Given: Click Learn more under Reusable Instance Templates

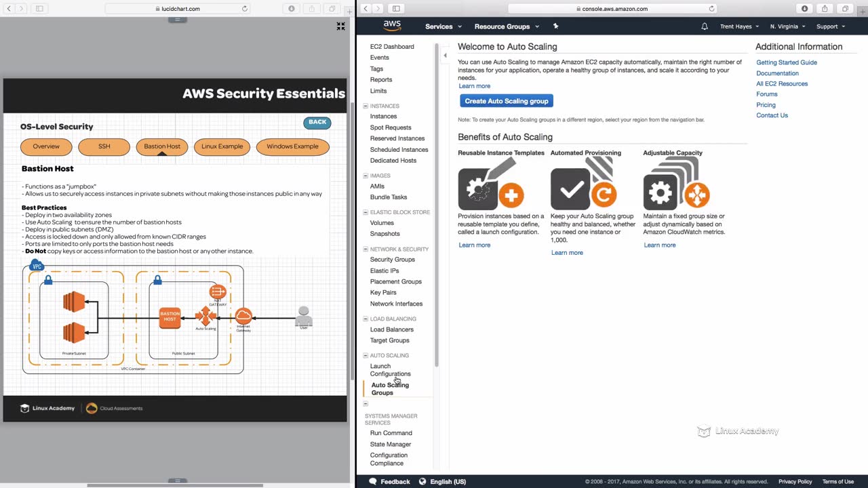Looking at the screenshot, I should (x=475, y=245).
